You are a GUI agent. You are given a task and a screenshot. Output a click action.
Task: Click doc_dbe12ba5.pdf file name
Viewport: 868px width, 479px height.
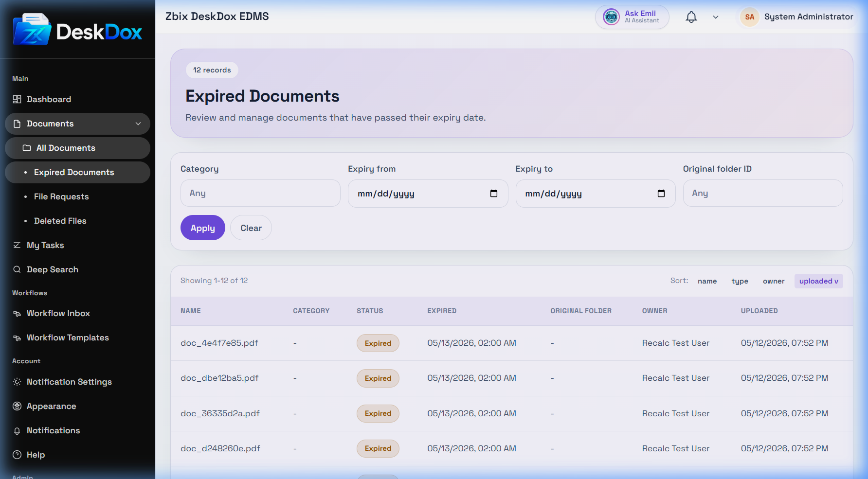tap(219, 378)
